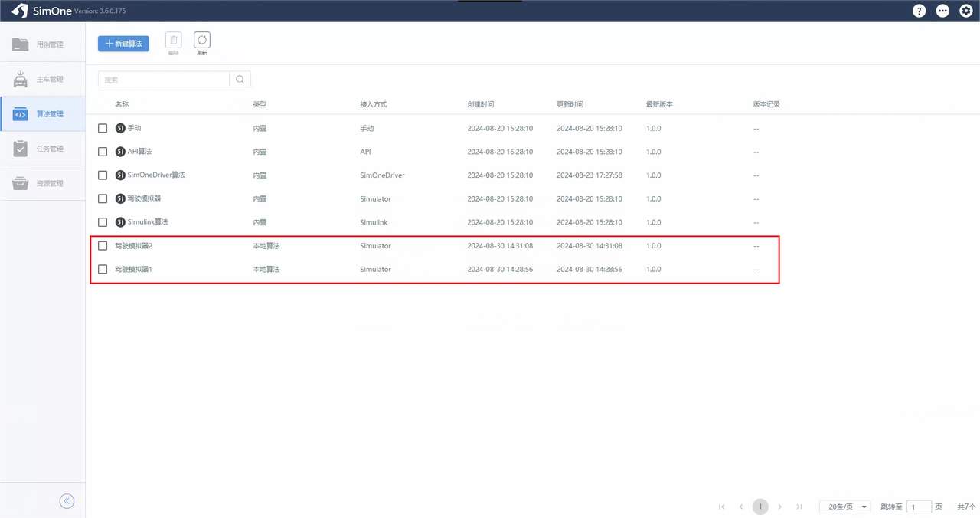The image size is (980, 518).
Task: Click the 资源管理 box icon
Action: (21, 183)
